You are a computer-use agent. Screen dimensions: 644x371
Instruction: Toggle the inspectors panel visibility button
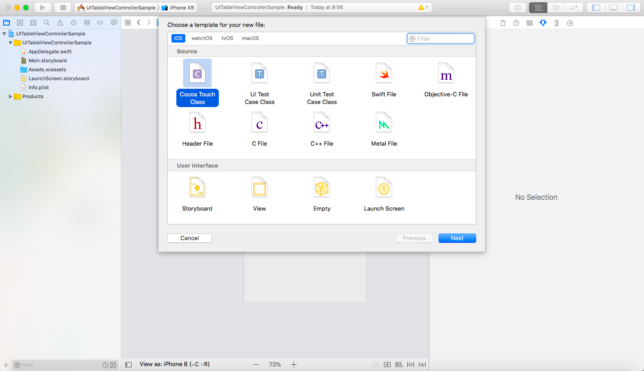[631, 7]
